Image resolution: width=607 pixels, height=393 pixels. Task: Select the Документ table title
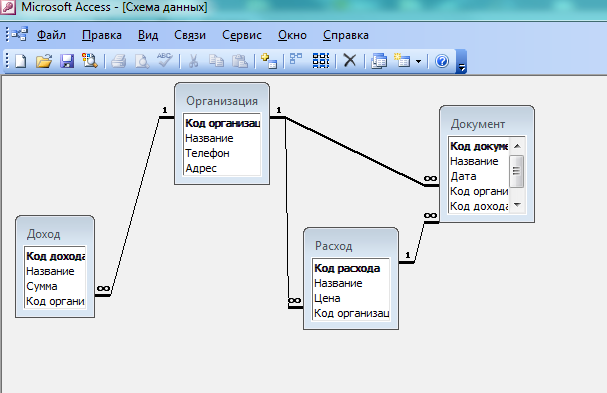478,124
